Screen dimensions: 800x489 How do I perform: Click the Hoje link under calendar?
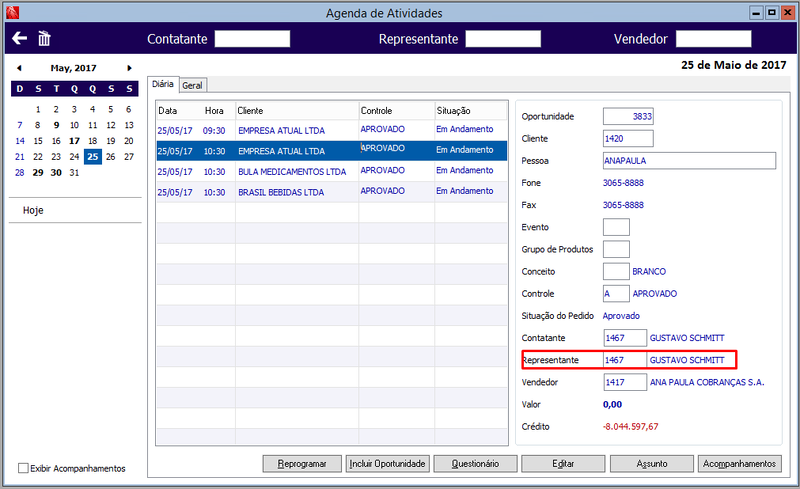[x=33, y=210]
